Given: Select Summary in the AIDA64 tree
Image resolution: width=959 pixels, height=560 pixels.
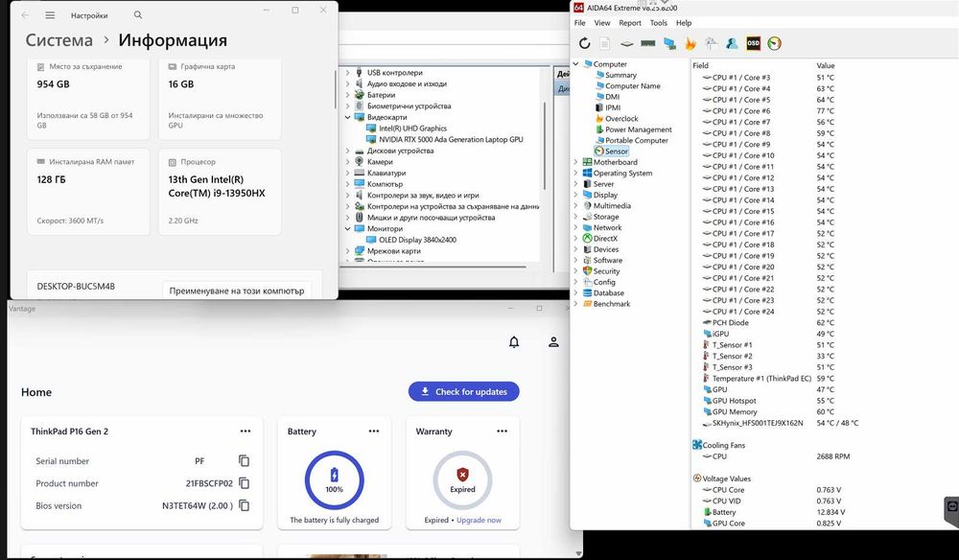Looking at the screenshot, I should click(620, 75).
